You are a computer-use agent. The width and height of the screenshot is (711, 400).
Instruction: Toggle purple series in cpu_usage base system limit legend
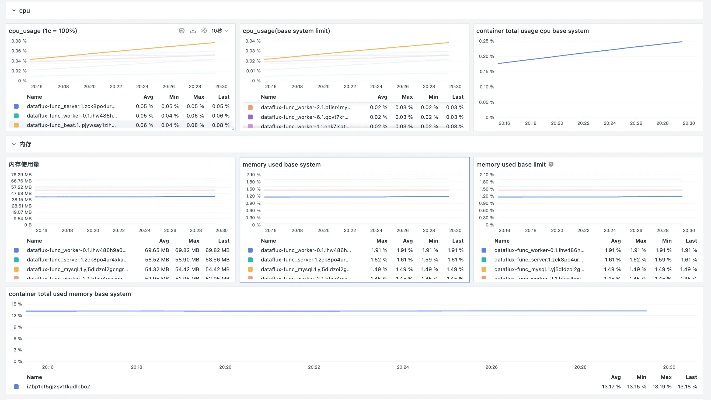pos(250,115)
